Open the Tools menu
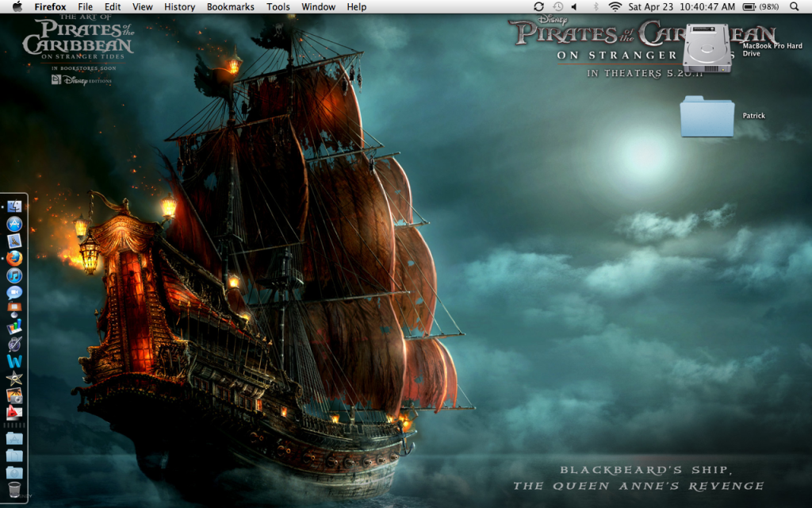812x508 pixels. click(x=278, y=6)
